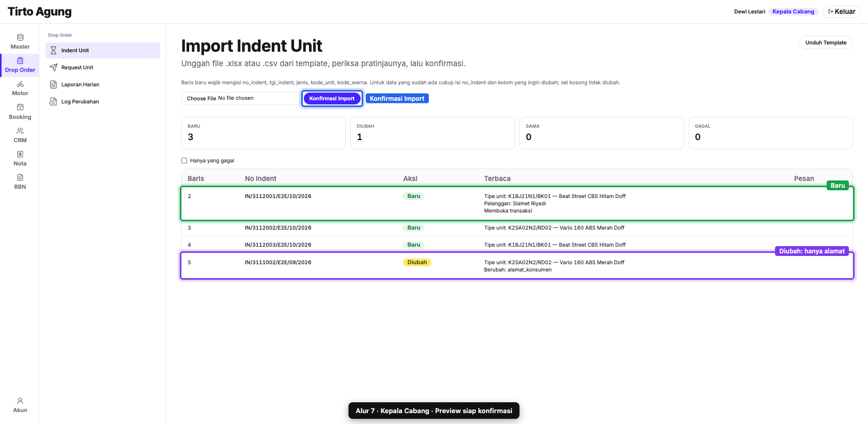Click the DIUBAH summary card showing 1

(x=432, y=133)
